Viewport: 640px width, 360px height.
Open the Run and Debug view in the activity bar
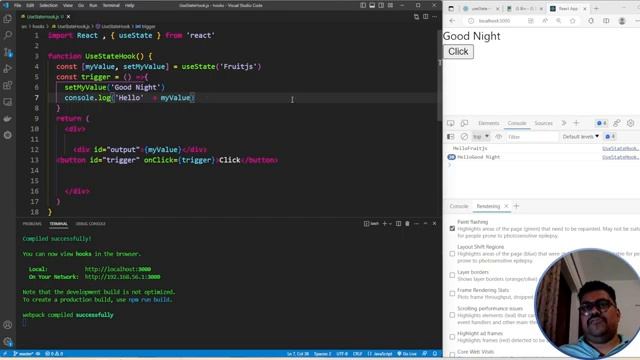point(8,69)
